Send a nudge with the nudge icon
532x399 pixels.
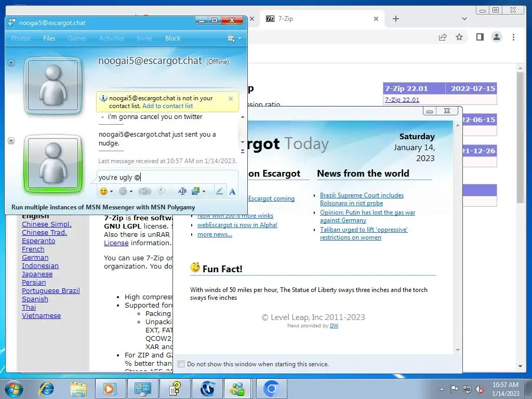tap(145, 191)
